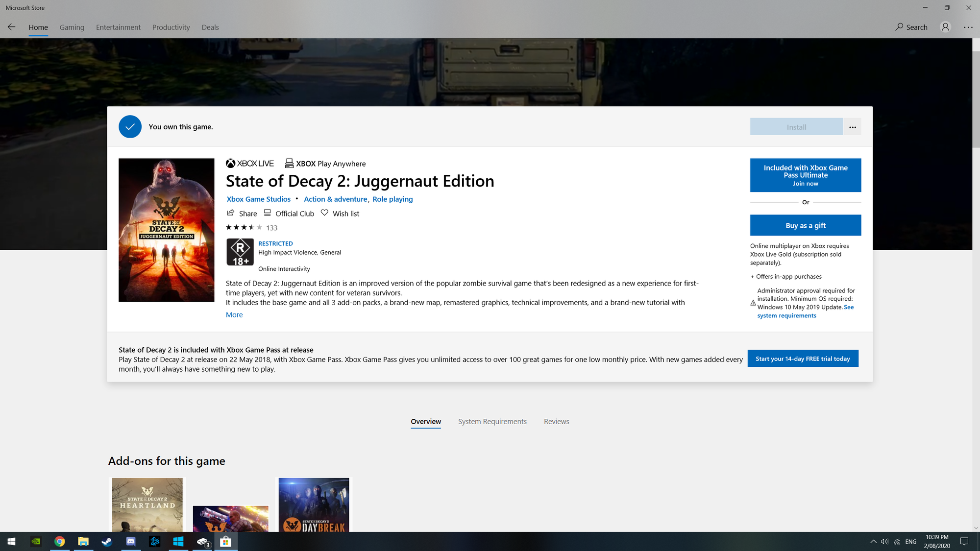
Task: Add the game to Wish list
Action: click(340, 213)
